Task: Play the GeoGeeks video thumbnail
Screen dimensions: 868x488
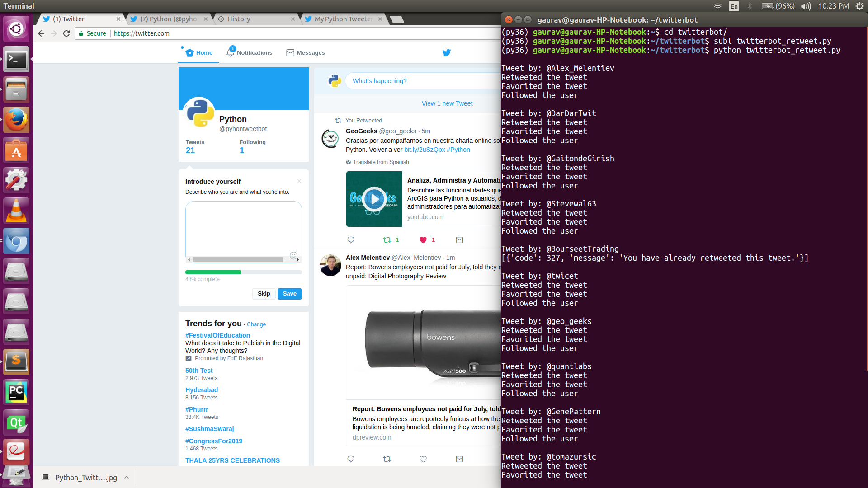Action: (374, 199)
